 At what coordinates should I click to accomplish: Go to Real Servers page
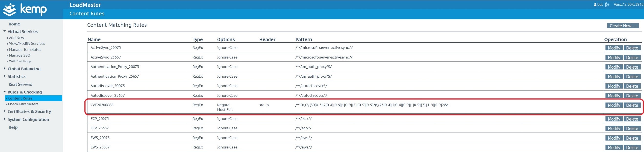click(x=20, y=84)
